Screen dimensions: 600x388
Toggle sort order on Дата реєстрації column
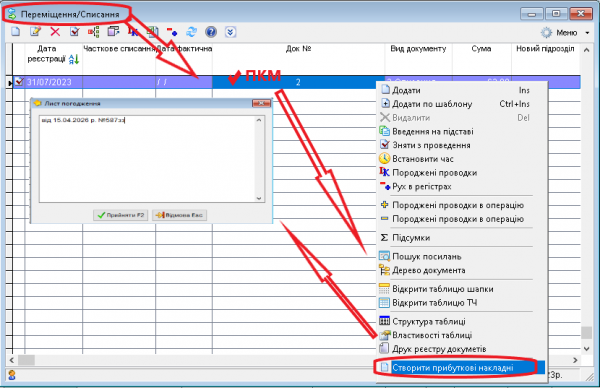(74, 59)
